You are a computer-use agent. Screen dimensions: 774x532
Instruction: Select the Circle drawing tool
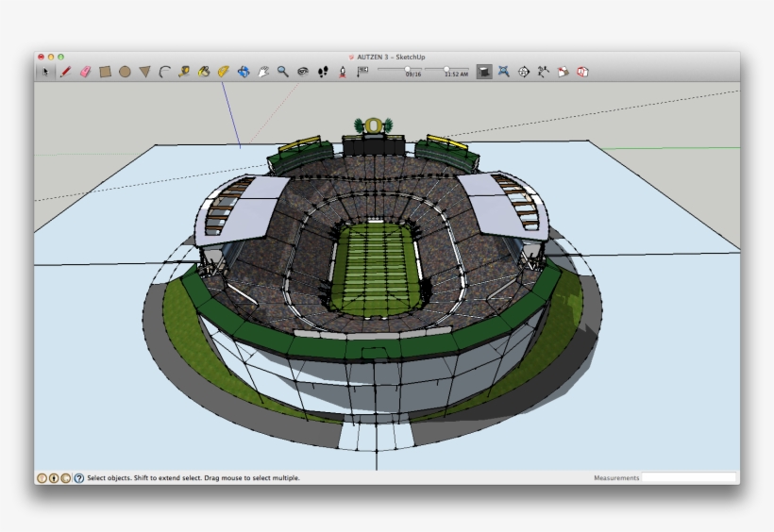coord(125,72)
